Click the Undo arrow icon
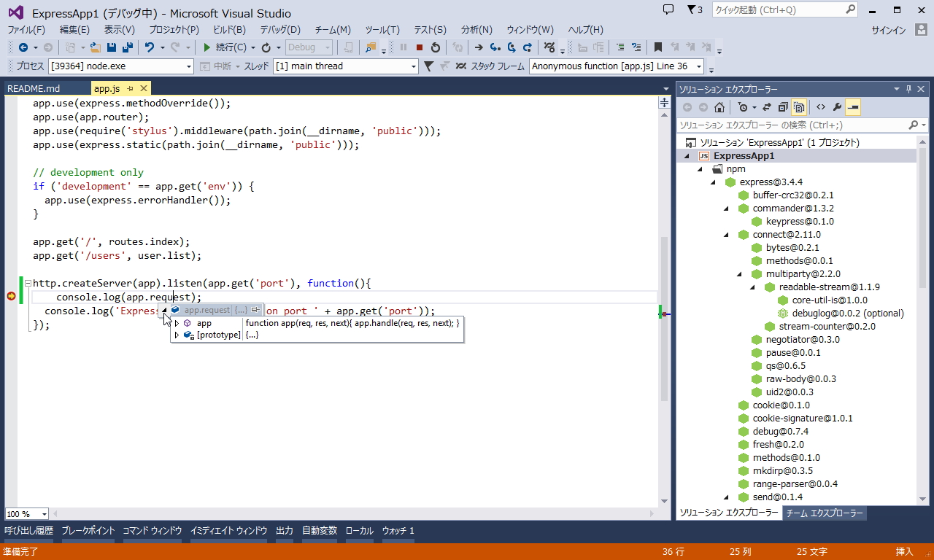Screen dimensions: 934x560 tap(149, 47)
